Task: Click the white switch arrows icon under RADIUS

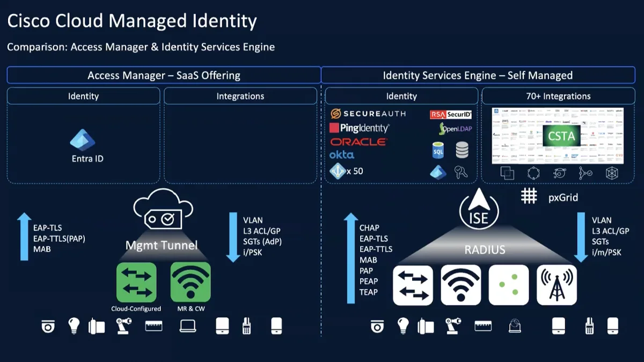Action: coord(413,285)
